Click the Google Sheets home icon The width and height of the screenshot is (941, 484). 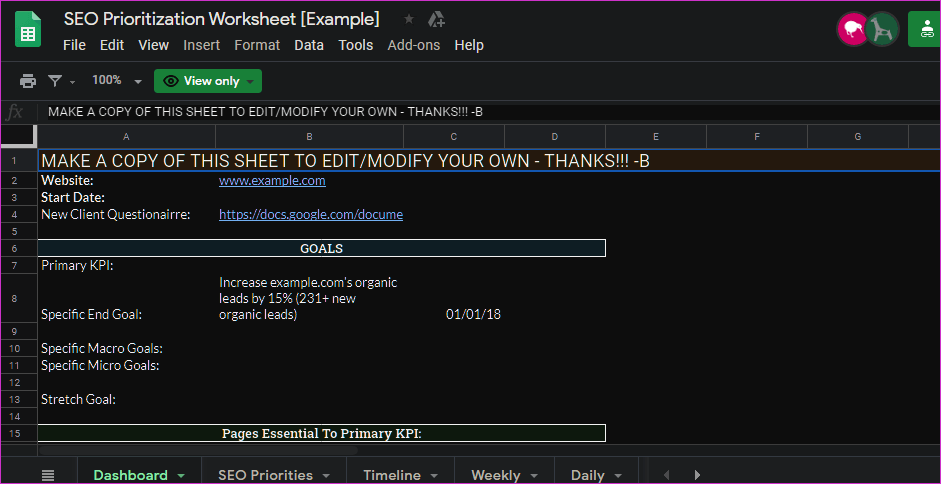[x=28, y=32]
